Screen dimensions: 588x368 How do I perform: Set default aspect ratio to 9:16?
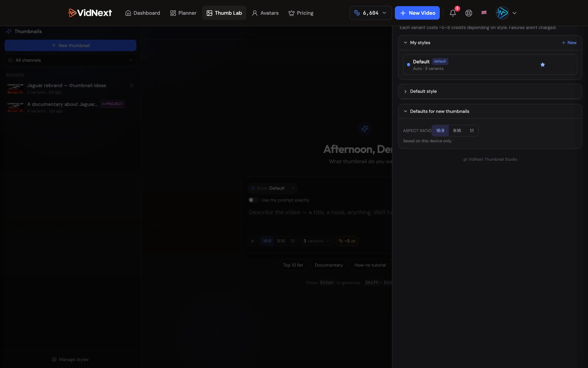pos(457,131)
